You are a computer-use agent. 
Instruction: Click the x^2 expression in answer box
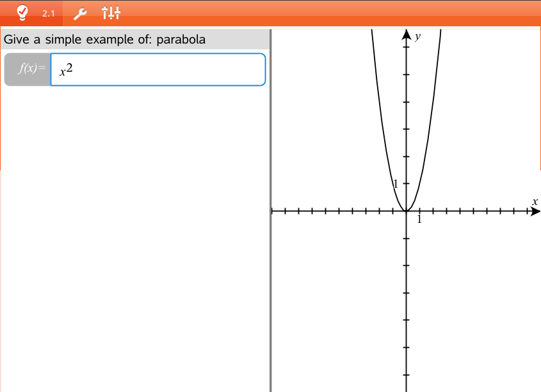point(66,70)
